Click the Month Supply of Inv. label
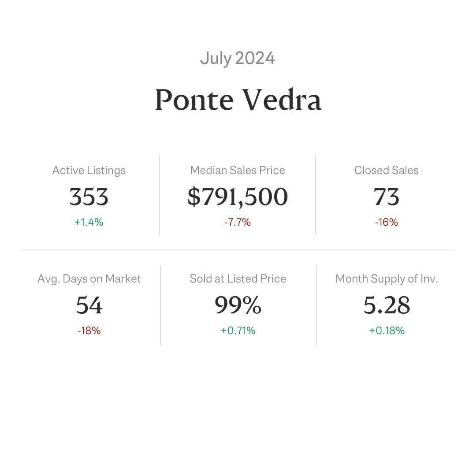The height and width of the screenshot is (476, 476). point(387,279)
